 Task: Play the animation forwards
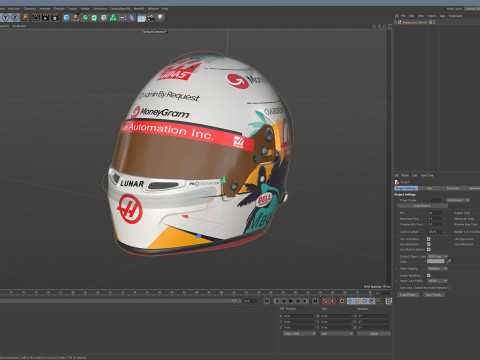coord(290,301)
